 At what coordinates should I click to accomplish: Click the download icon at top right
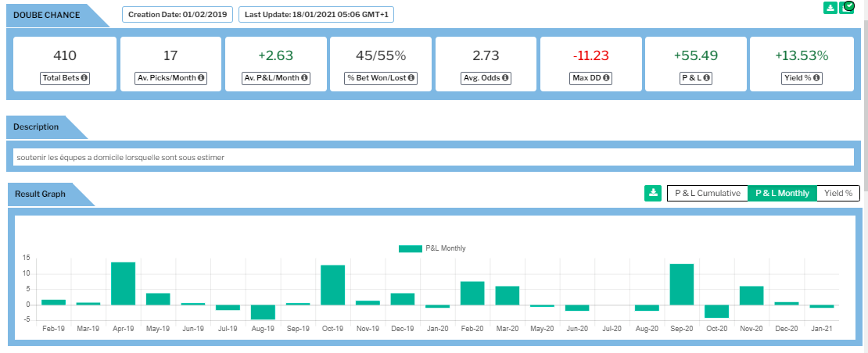tap(830, 8)
